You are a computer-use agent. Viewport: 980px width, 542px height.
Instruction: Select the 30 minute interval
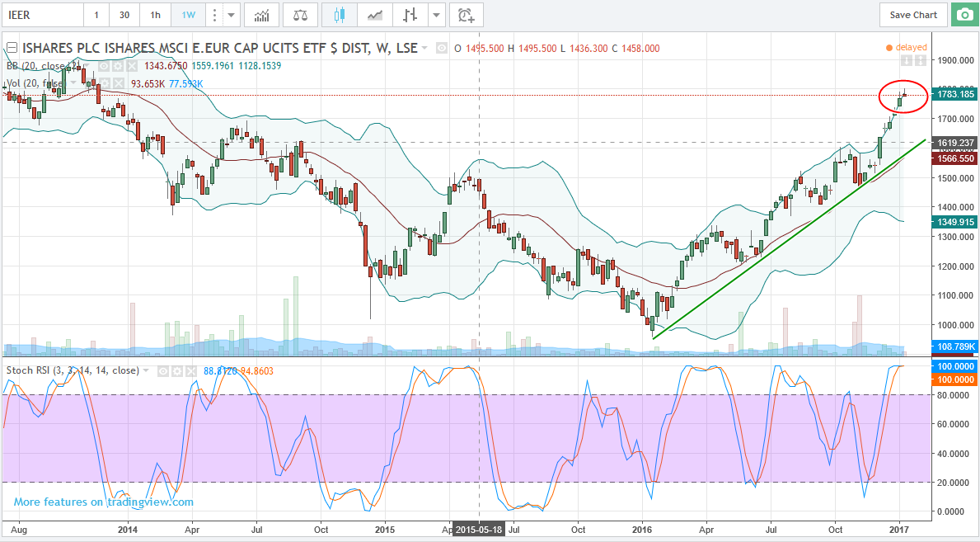click(x=124, y=15)
